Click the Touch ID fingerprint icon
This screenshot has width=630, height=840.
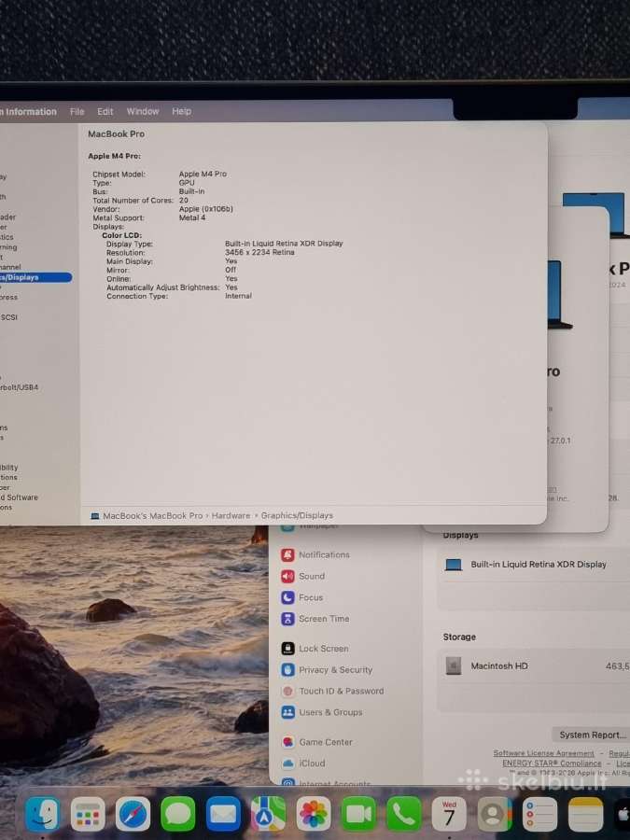287,691
